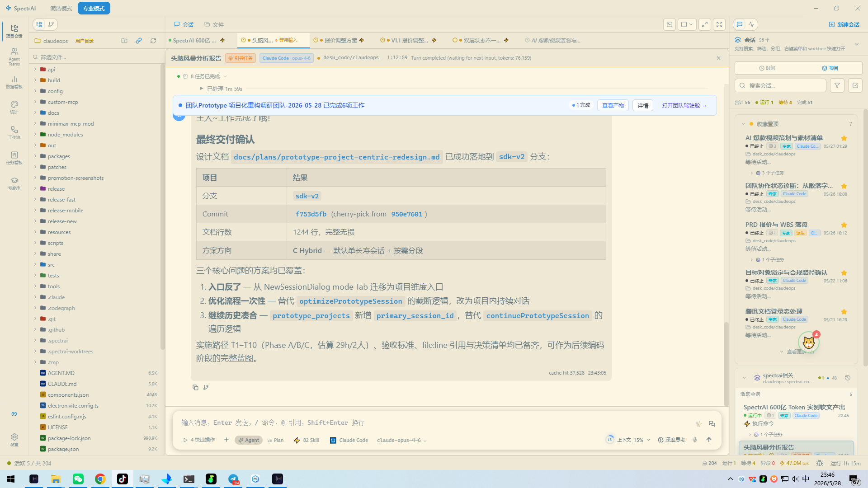Click the 详情 button
The height and width of the screenshot is (488, 868).
click(642, 105)
